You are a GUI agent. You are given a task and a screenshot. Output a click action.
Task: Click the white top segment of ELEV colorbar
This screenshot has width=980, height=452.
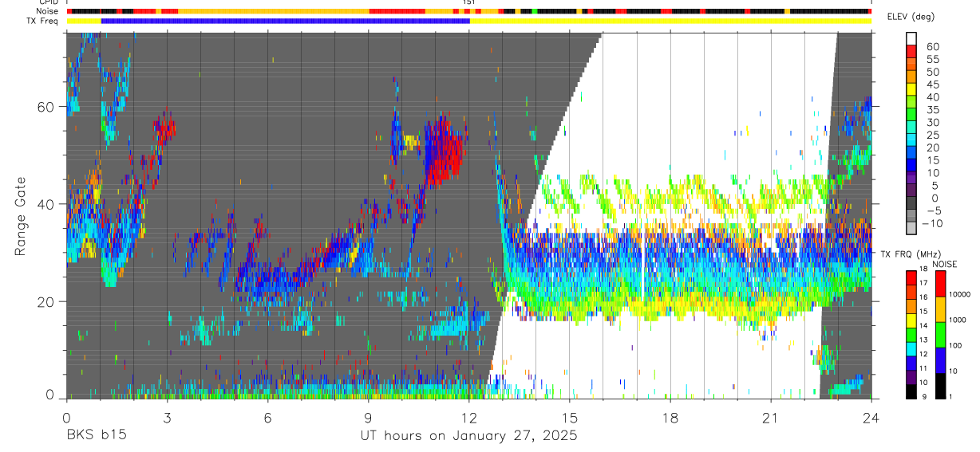[912, 37]
